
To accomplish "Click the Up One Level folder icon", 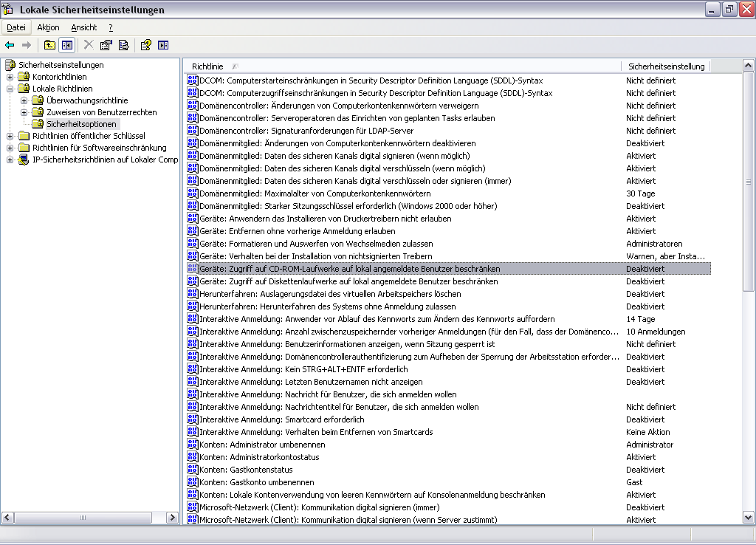I will 49,45.
